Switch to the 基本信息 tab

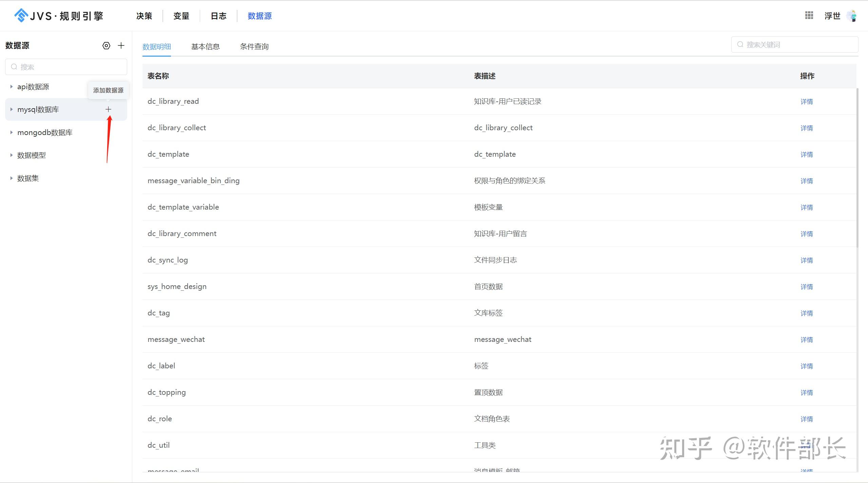click(x=205, y=46)
